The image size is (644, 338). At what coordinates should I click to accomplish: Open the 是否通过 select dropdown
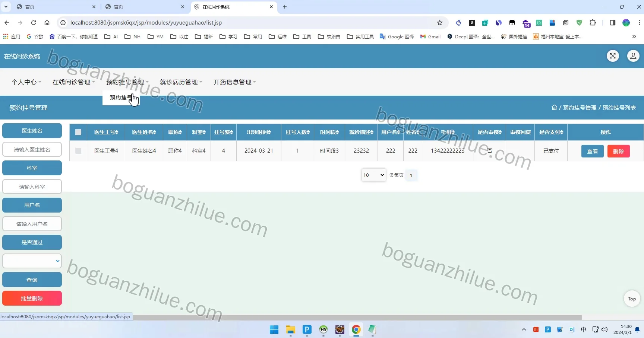pos(32,261)
